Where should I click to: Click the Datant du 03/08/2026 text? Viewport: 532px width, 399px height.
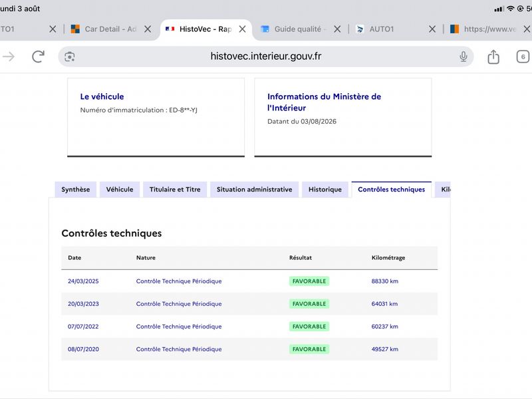tap(302, 122)
